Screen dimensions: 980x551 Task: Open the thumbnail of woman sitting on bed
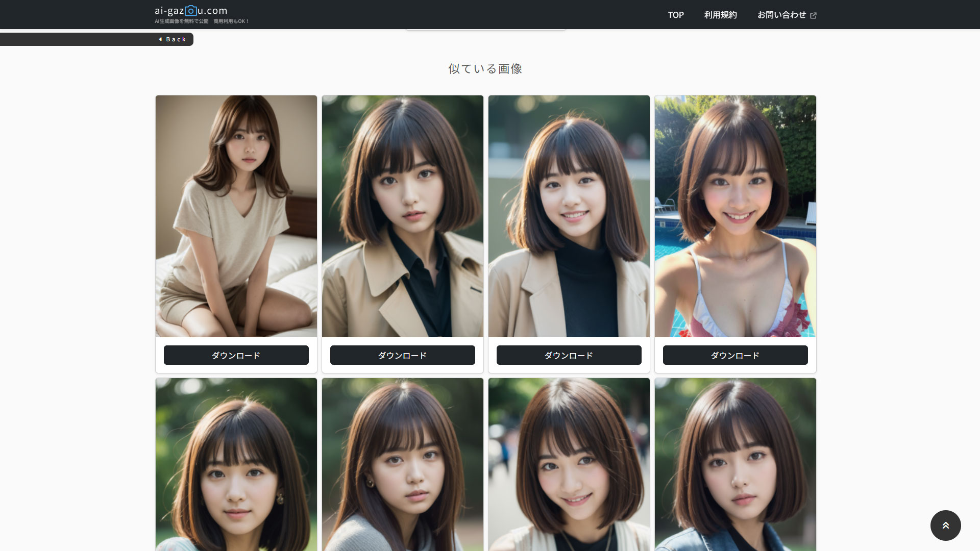236,216
